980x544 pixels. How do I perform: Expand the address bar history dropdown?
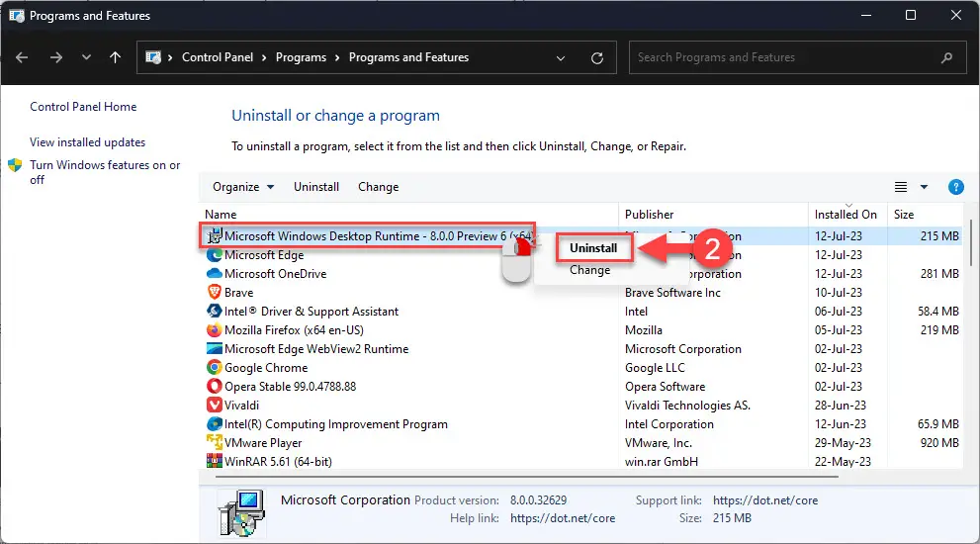561,58
